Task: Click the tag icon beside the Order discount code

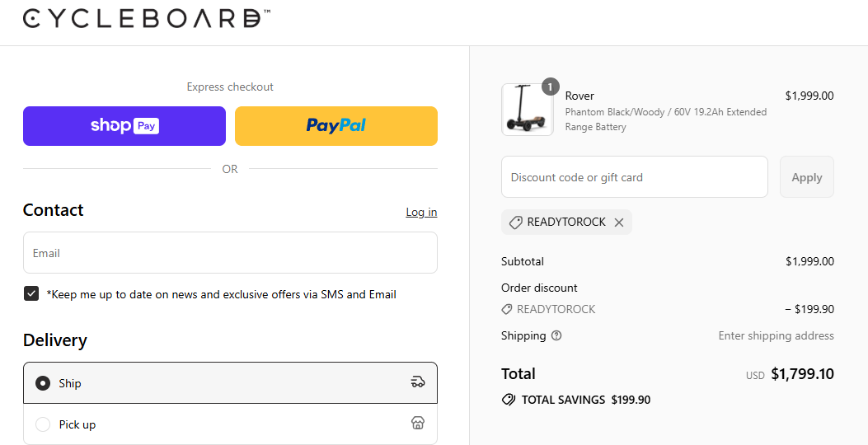Action: tap(506, 309)
